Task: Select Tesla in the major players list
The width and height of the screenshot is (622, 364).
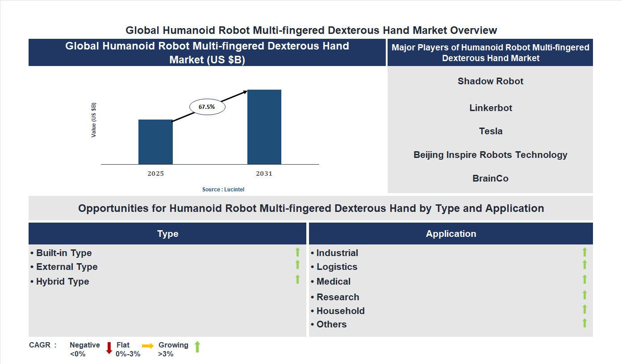Action: [x=490, y=131]
